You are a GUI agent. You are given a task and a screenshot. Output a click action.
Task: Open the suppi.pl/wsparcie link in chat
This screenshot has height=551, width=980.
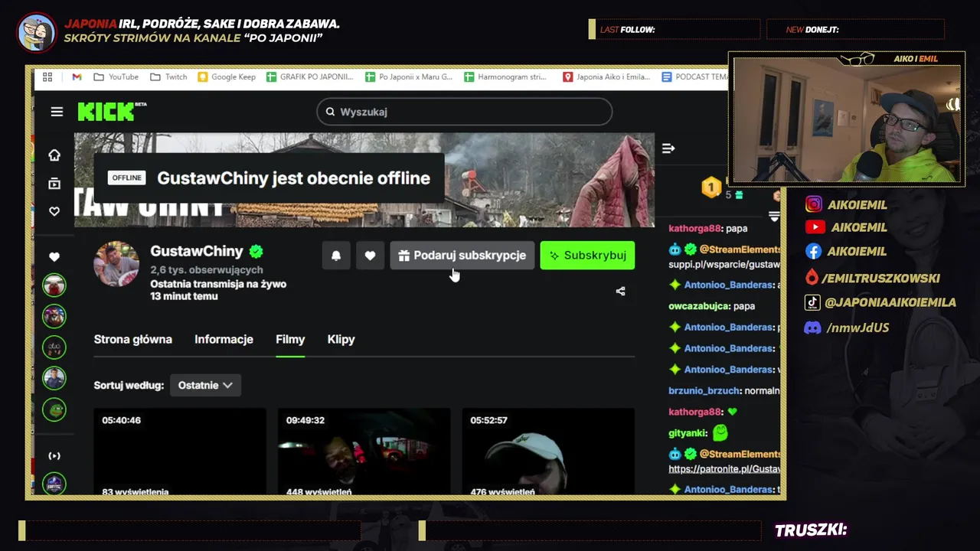click(x=724, y=264)
